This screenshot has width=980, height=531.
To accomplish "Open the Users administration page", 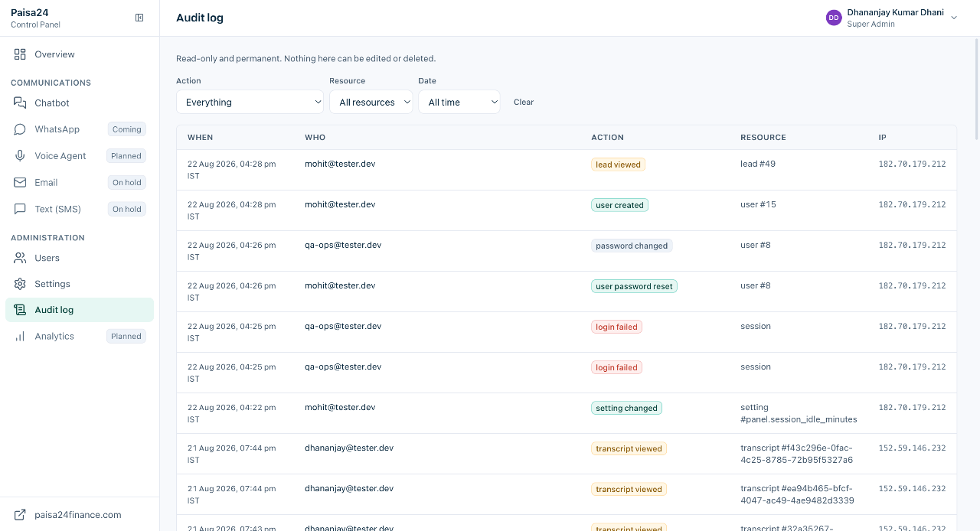I will tap(80, 258).
